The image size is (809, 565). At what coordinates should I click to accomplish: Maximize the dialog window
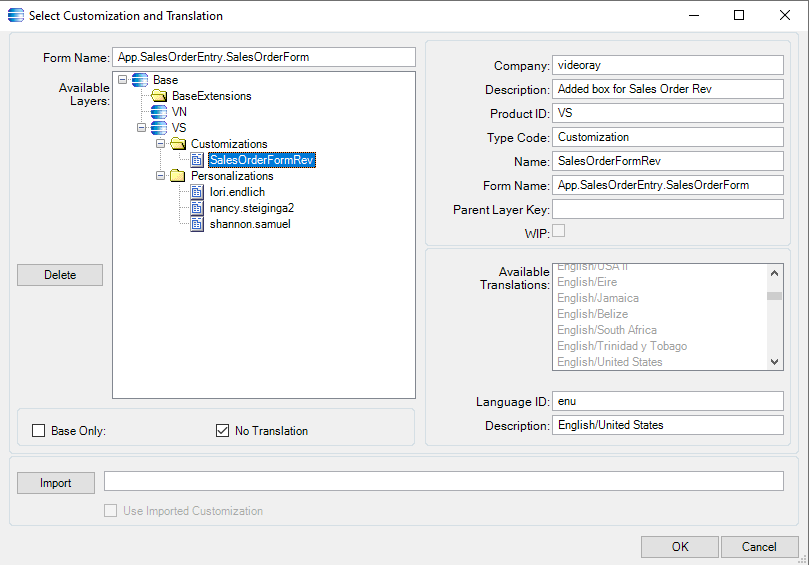(739, 15)
